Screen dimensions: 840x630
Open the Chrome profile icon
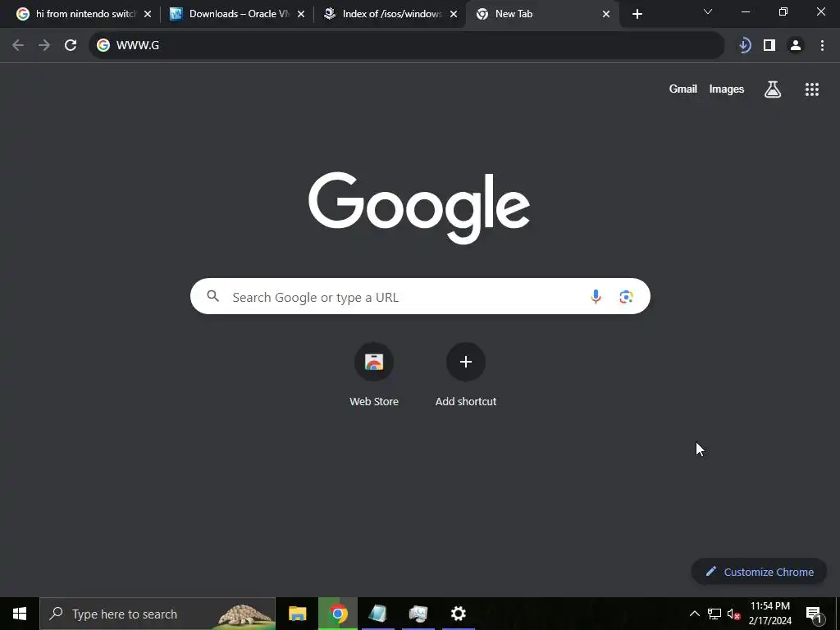point(796,45)
